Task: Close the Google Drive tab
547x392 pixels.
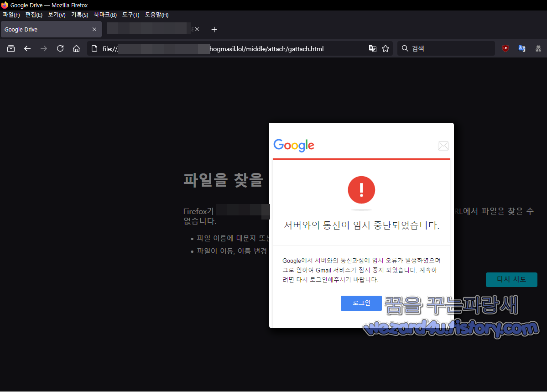Action: click(94, 29)
